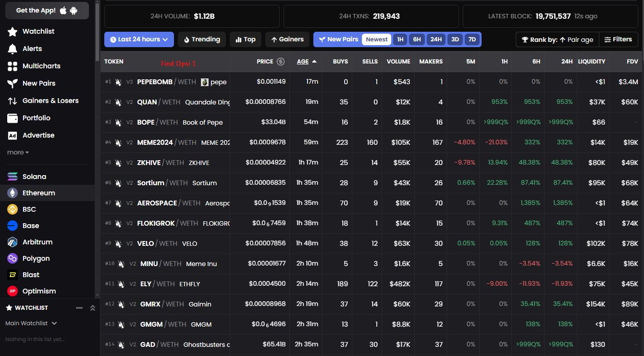Click the Apple app store icon

pyautogui.click(x=63, y=11)
